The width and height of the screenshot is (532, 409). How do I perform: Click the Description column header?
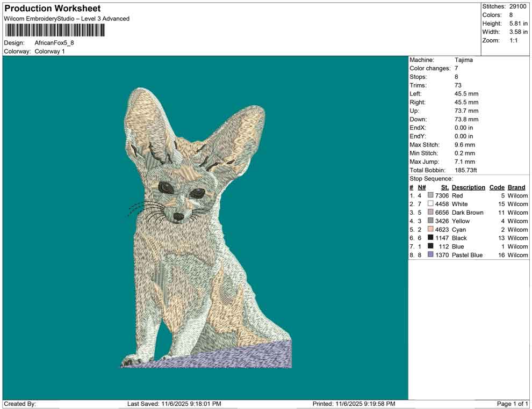[x=468, y=187]
